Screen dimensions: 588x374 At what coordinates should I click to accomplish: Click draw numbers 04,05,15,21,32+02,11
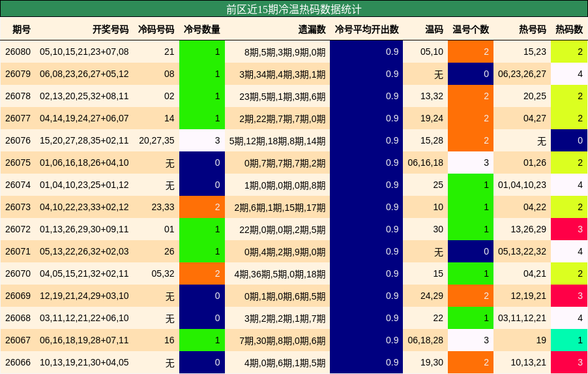(x=84, y=273)
